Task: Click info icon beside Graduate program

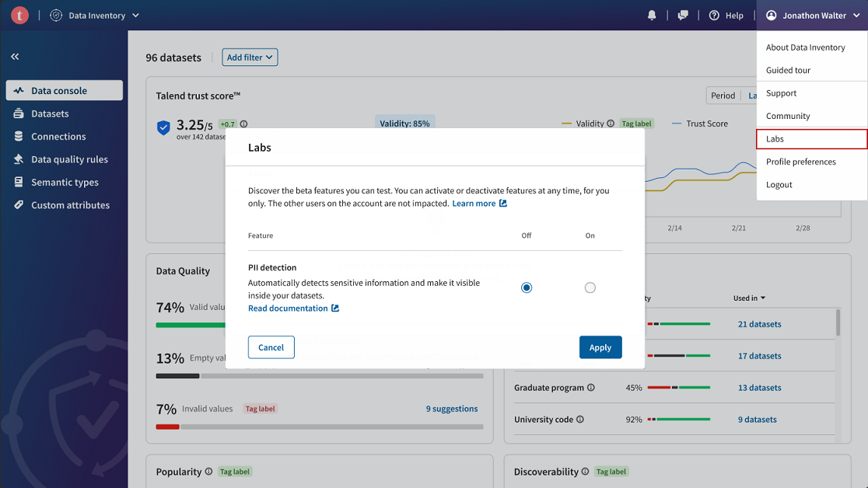Action: (x=591, y=388)
